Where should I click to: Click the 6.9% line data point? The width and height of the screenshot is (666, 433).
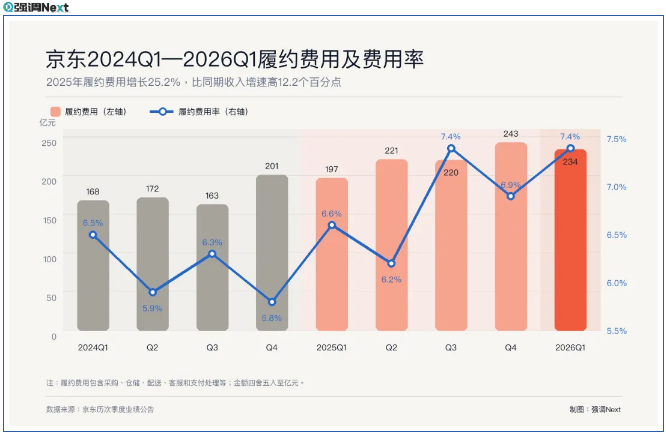(x=511, y=196)
